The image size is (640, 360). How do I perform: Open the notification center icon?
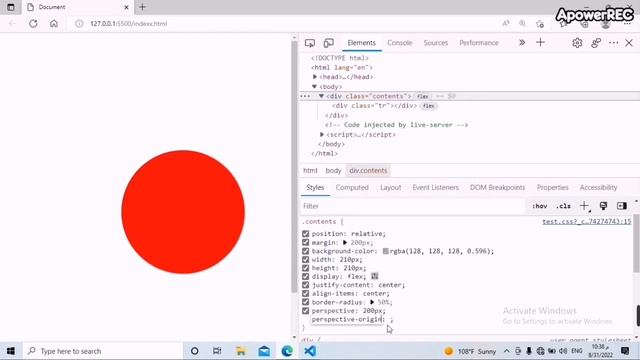coord(625,351)
